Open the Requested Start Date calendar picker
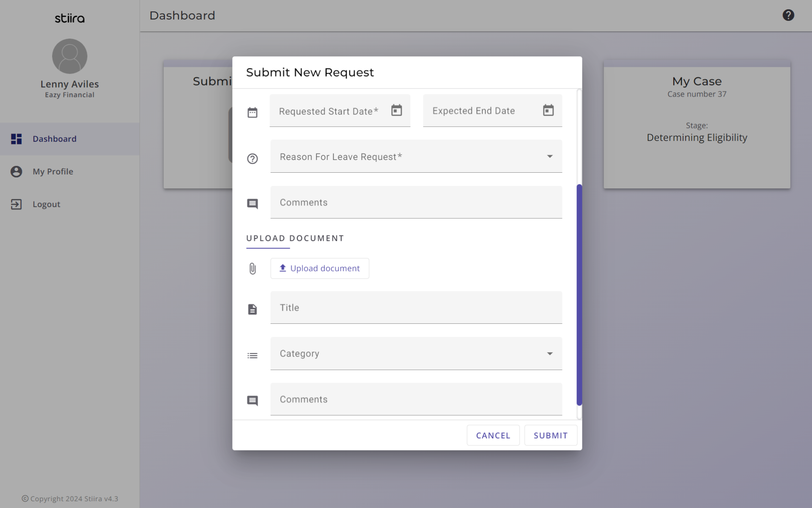Screen dimensions: 812x508 pos(396,110)
